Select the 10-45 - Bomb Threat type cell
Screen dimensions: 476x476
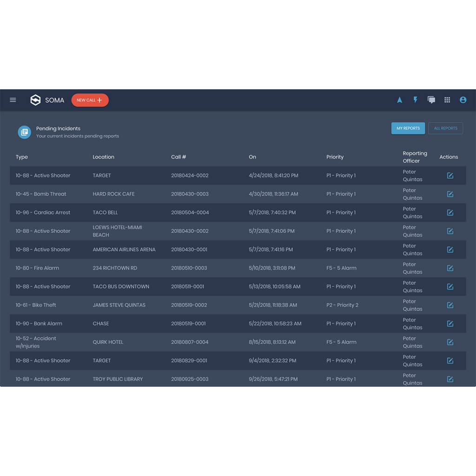pos(41,194)
